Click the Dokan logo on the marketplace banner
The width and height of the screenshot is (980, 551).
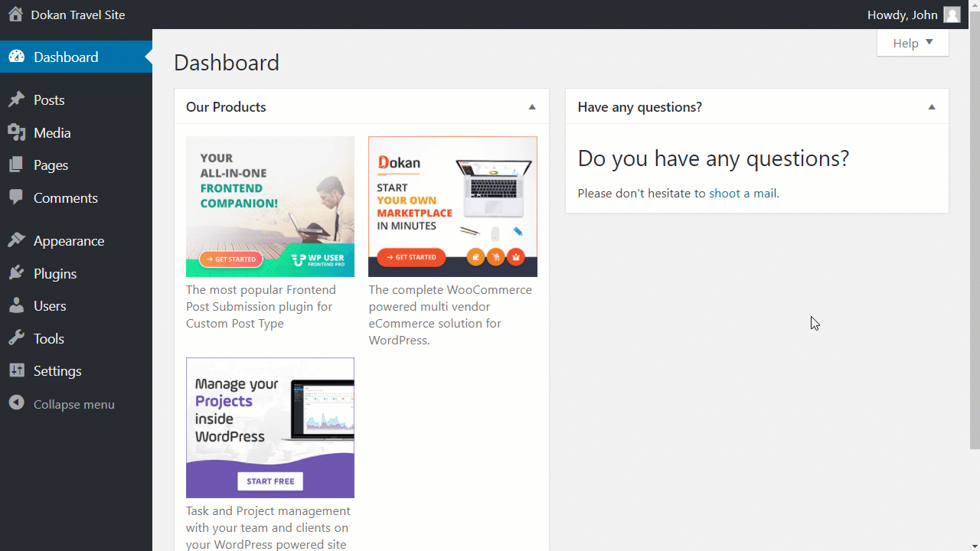[x=399, y=162]
